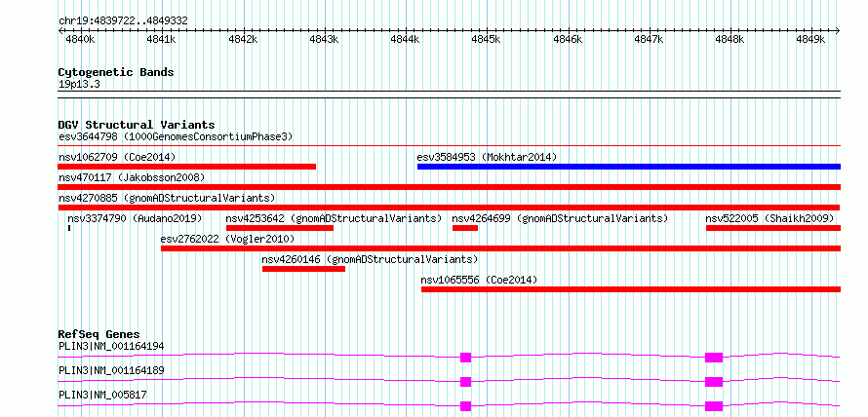
Task: Click the 19p13.3 band label
Action: pyautogui.click(x=79, y=85)
